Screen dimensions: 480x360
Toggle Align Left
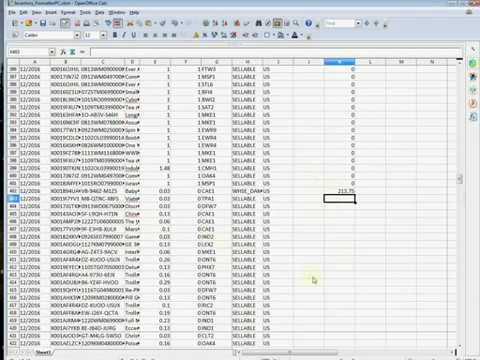145,35
